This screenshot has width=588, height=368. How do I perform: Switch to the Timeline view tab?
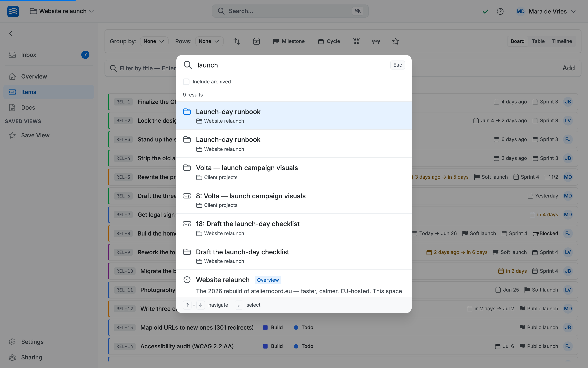(x=562, y=41)
